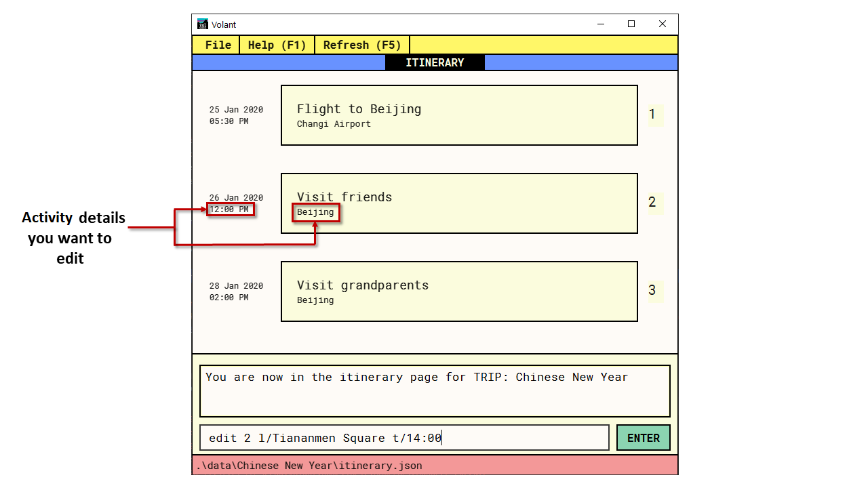Click activity index number 2

tap(652, 202)
